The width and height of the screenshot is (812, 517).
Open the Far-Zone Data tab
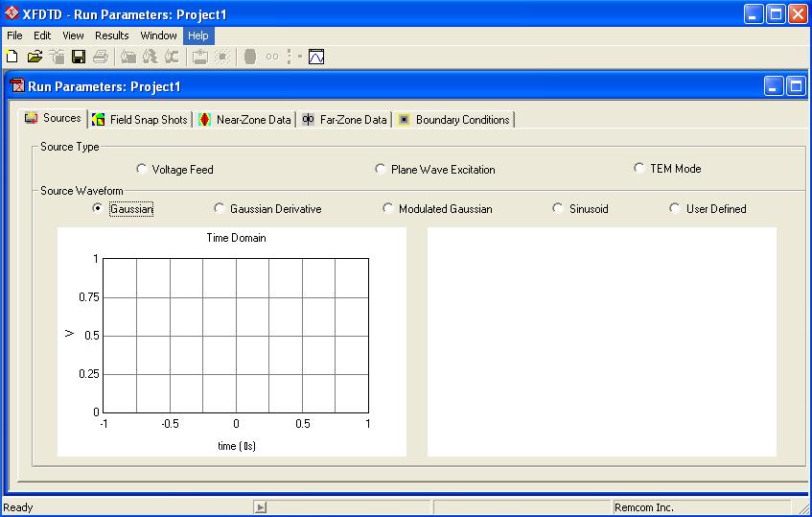coord(344,120)
